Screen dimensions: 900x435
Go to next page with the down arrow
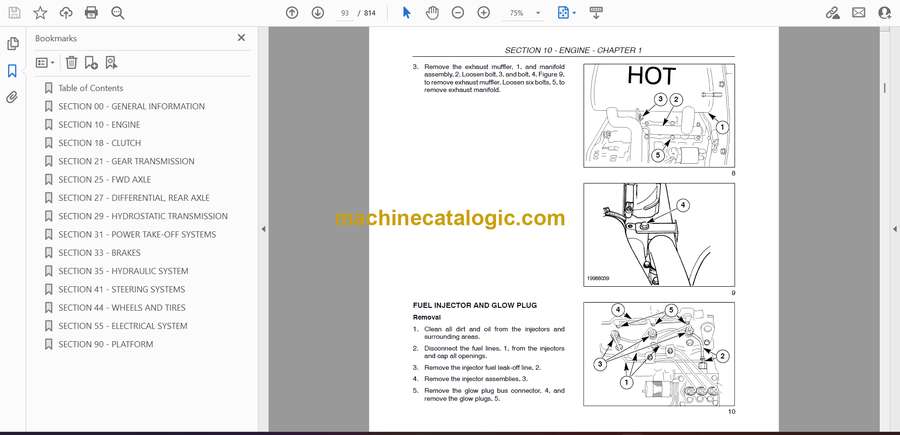pyautogui.click(x=318, y=13)
